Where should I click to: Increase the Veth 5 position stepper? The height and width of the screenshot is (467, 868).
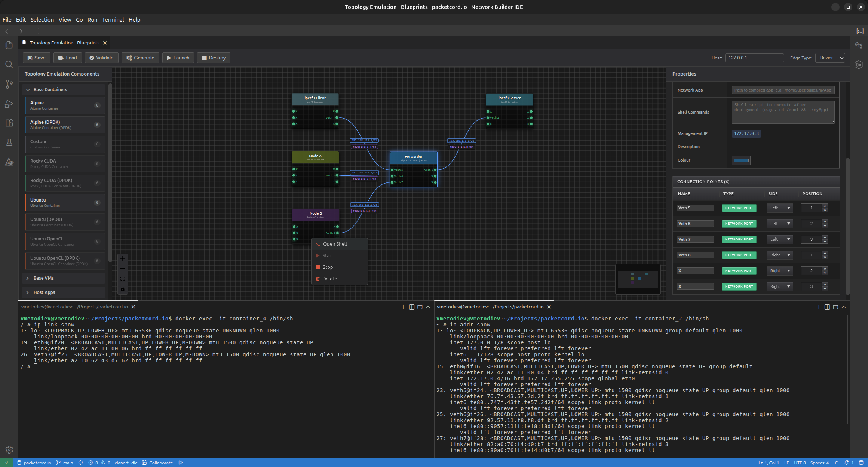pyautogui.click(x=825, y=206)
